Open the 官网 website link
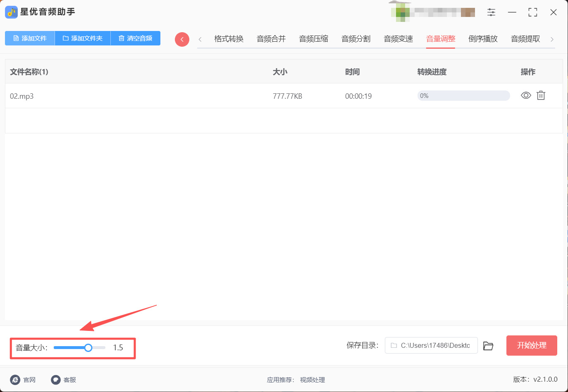 coord(23,380)
